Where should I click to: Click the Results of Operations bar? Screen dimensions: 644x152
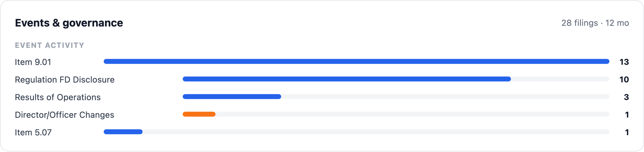click(x=232, y=97)
